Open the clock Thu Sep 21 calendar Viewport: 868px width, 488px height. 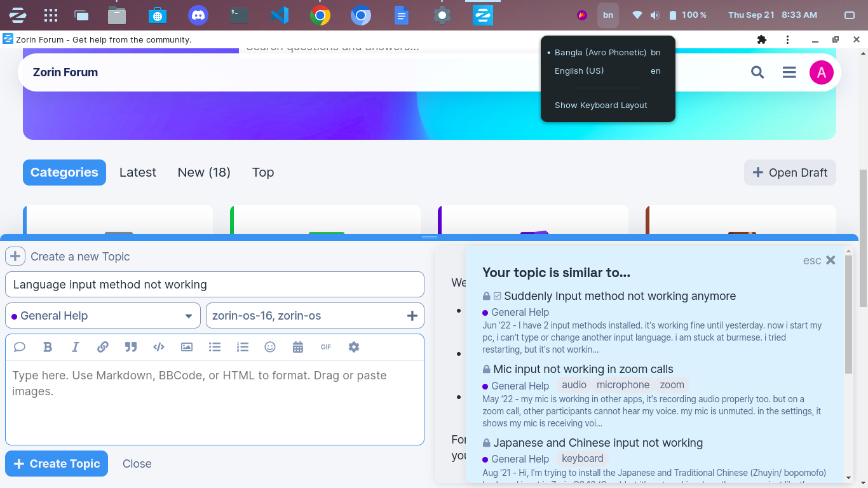(773, 15)
